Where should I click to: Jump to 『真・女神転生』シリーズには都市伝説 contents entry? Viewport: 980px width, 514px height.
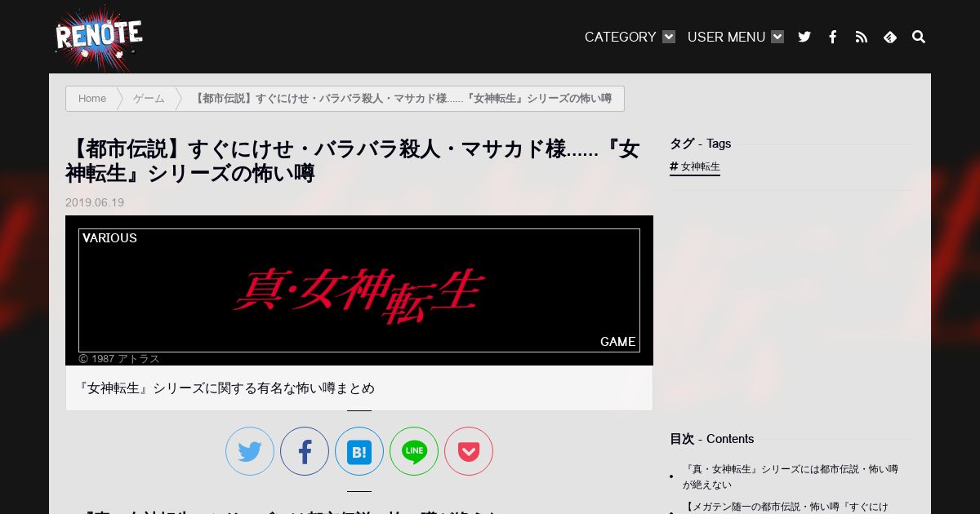(791, 476)
